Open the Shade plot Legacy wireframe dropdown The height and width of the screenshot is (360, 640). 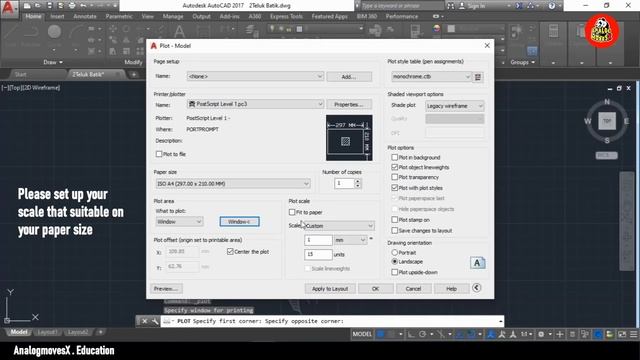point(455,106)
